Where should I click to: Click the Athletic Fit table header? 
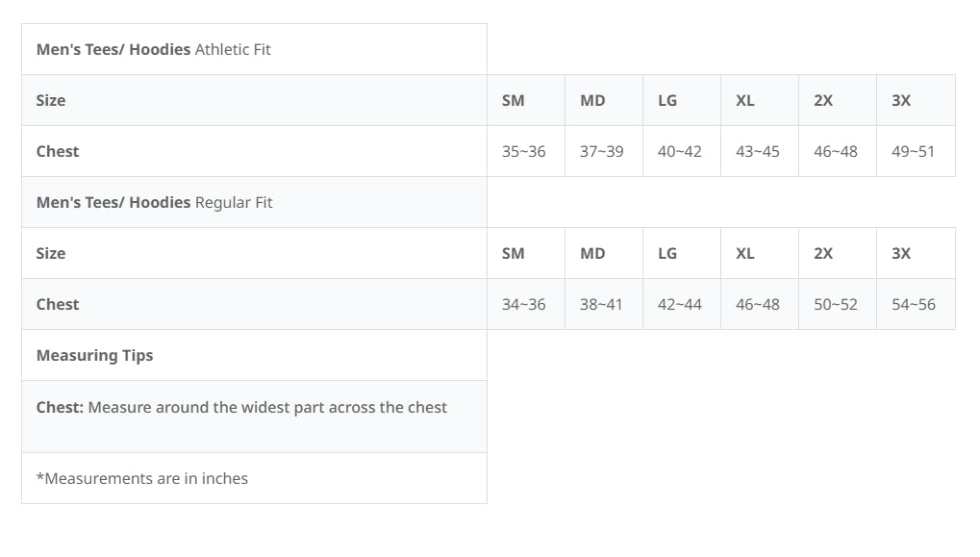pyautogui.click(x=154, y=49)
